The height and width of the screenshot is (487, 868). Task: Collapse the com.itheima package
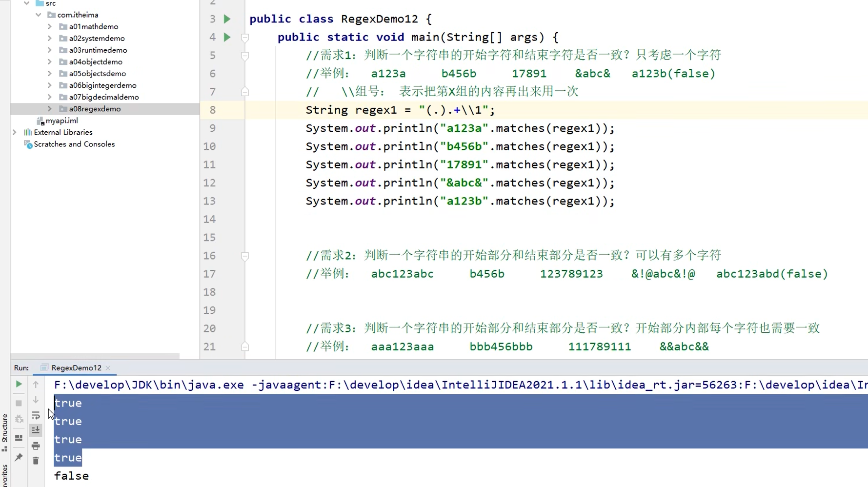point(38,15)
